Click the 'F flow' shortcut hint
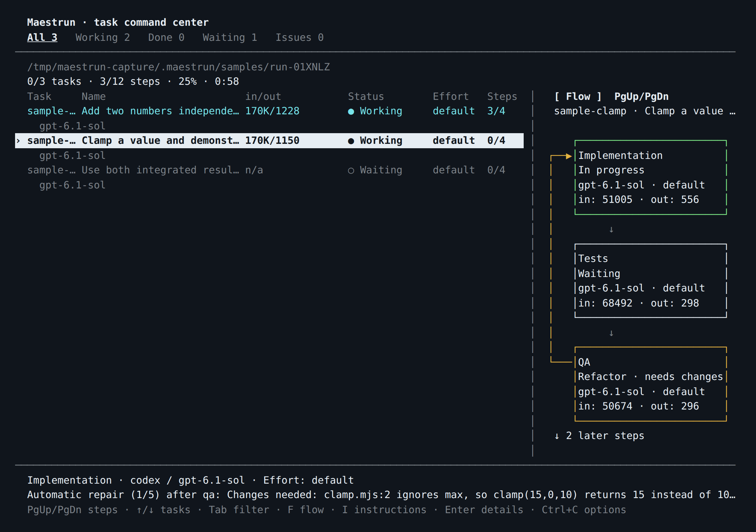This screenshot has width=756, height=532. tap(305, 510)
